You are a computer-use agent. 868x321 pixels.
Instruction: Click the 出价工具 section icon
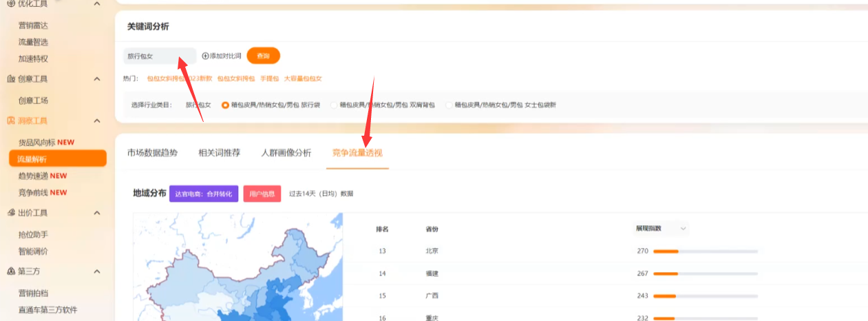point(11,213)
